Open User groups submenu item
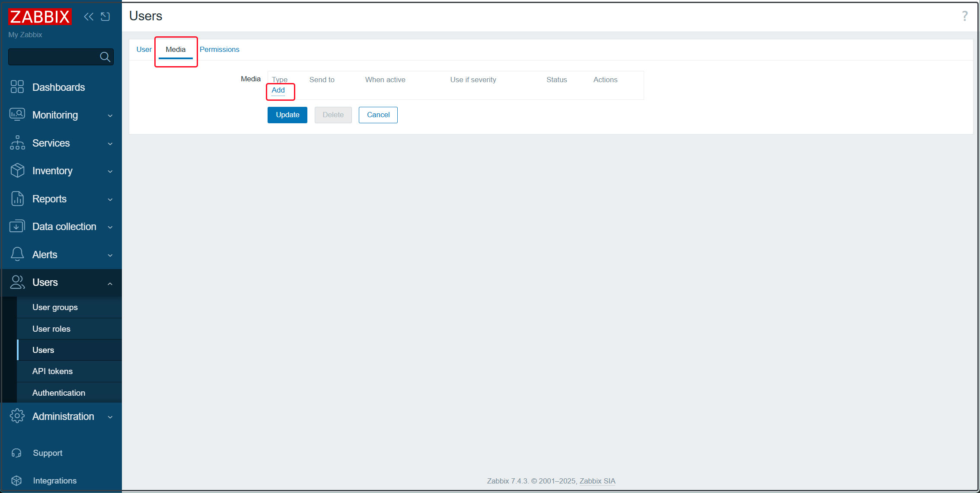Viewport: 980px width, 493px height. [x=55, y=307]
